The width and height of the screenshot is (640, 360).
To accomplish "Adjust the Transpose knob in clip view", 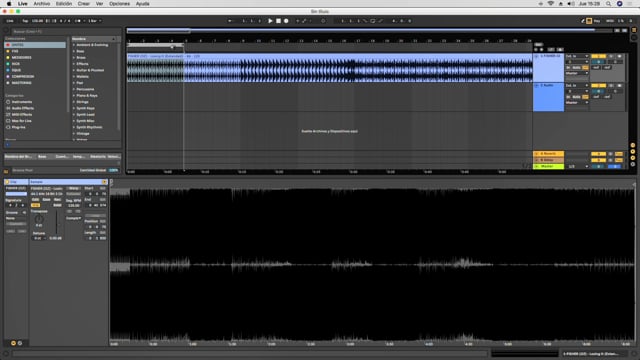I will click(39, 219).
